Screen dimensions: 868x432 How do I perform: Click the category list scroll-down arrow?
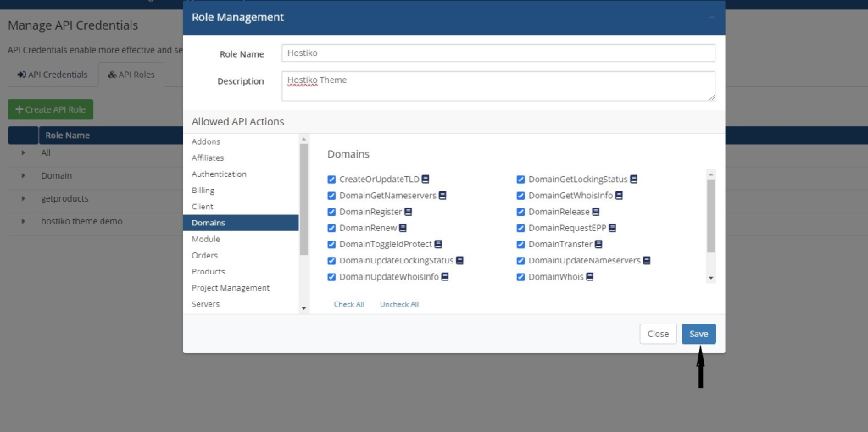(303, 308)
